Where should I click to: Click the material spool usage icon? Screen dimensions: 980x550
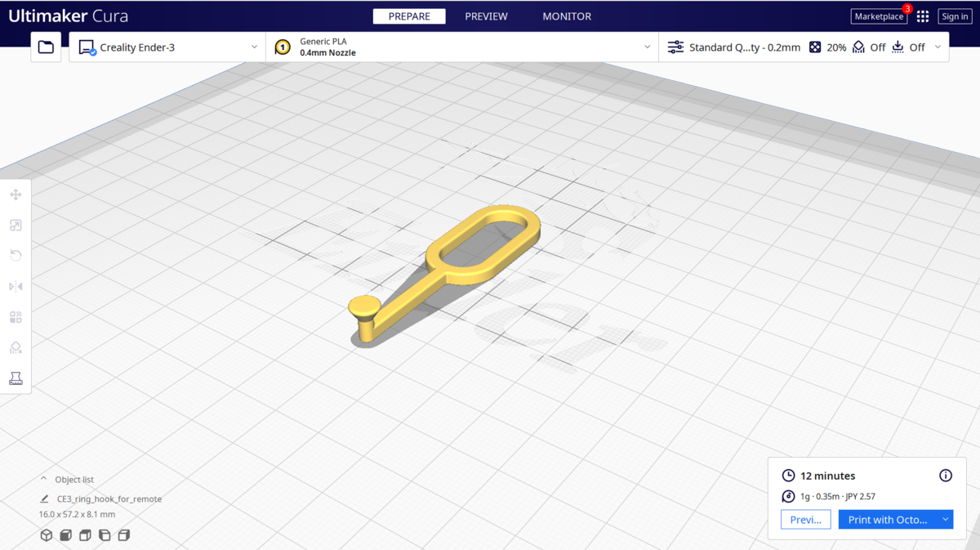[788, 496]
